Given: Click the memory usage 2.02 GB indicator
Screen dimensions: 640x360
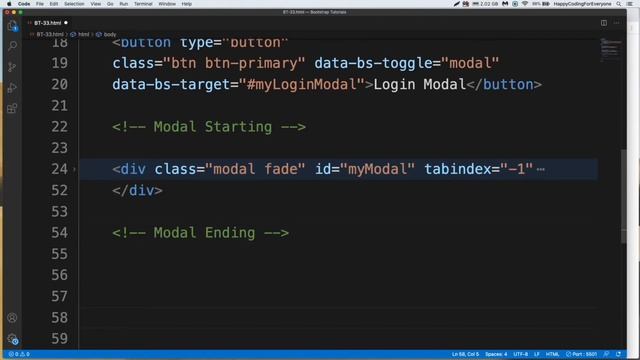Looking at the screenshot, I should [485, 4].
